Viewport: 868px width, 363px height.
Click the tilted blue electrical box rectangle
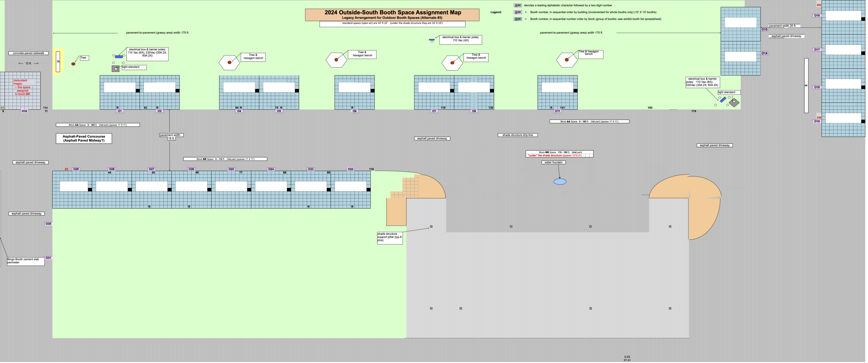point(723,99)
